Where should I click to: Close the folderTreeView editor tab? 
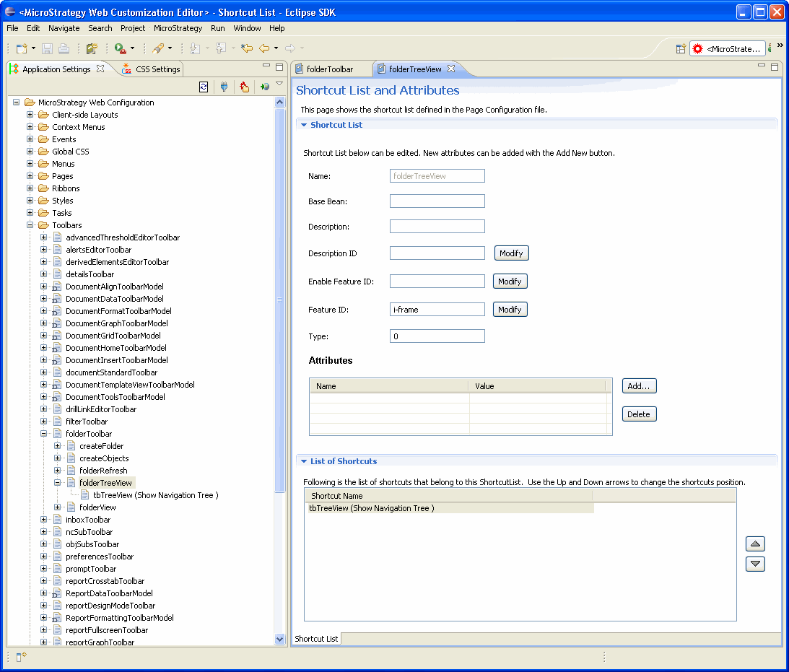pyautogui.click(x=451, y=69)
